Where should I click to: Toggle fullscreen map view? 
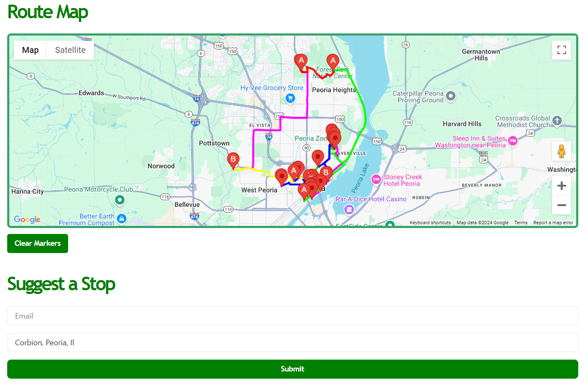click(561, 50)
